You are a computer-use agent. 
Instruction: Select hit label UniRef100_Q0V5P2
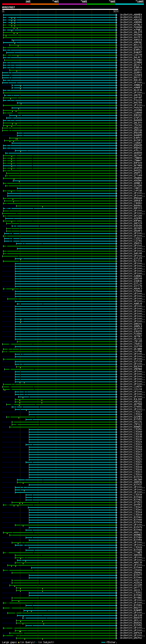pos(131,504)
